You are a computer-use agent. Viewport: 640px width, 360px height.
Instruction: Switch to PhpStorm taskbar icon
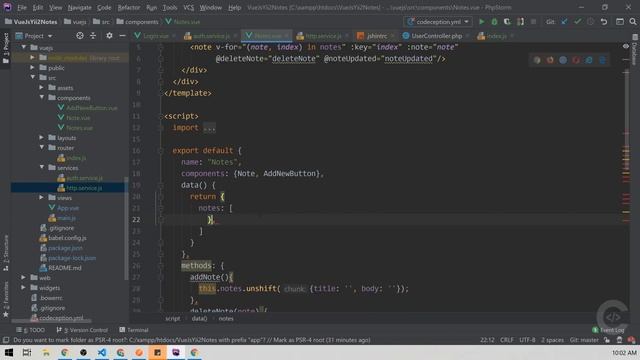coord(176,352)
